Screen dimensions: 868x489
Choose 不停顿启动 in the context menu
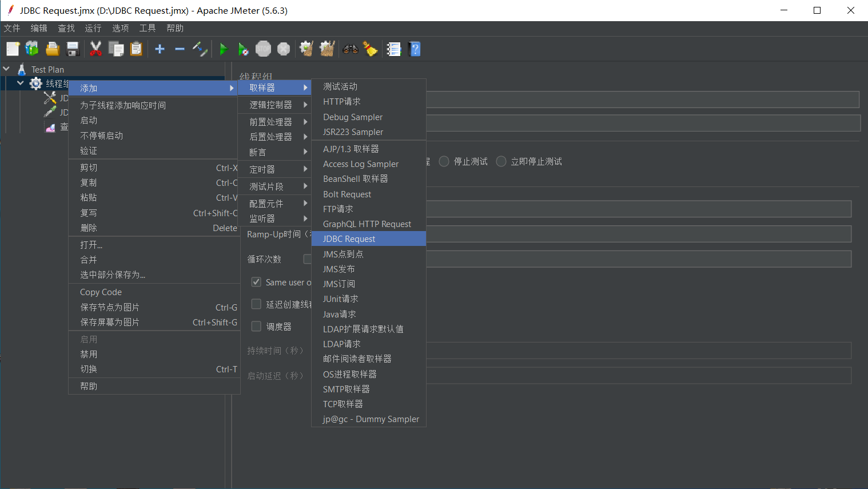coord(153,136)
